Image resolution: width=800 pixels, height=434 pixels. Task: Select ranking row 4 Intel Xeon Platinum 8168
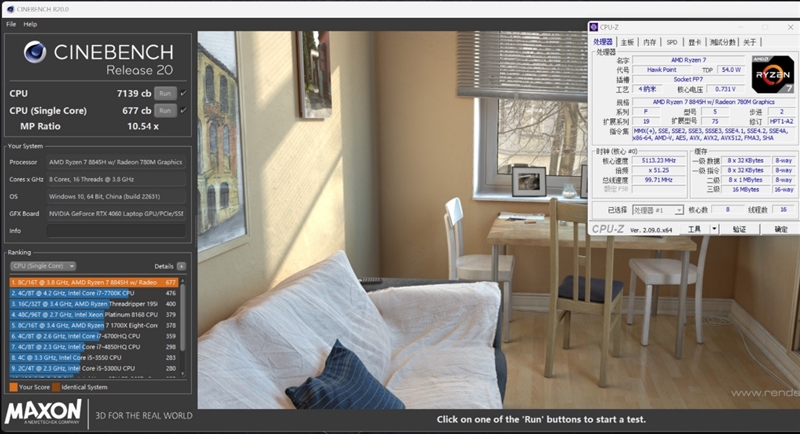[94, 315]
